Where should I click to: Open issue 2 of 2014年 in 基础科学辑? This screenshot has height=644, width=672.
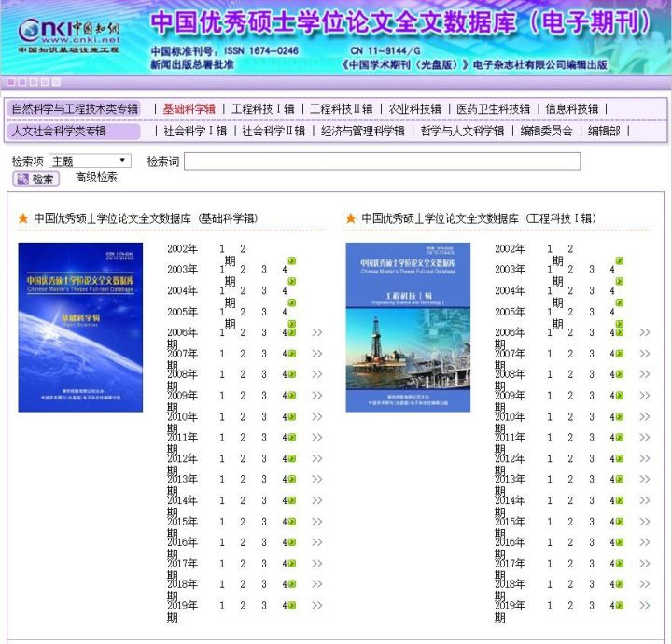point(243,500)
